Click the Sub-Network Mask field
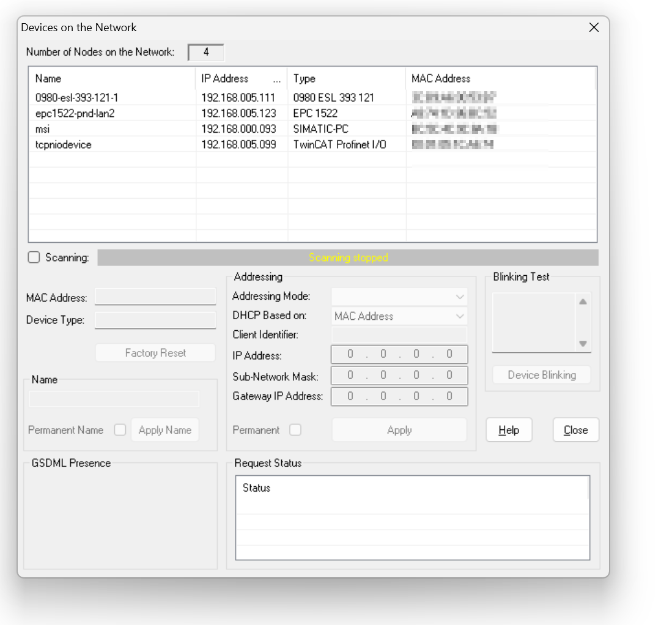 399,375
